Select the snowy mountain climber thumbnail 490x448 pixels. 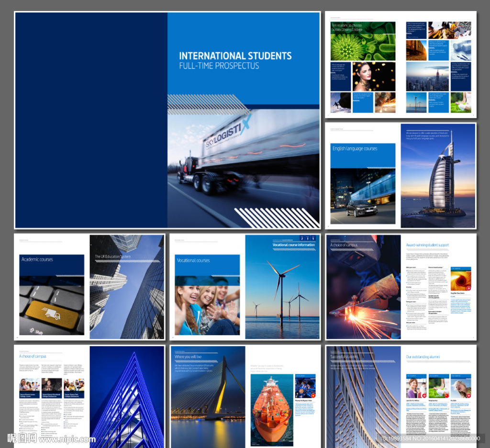(x=341, y=102)
